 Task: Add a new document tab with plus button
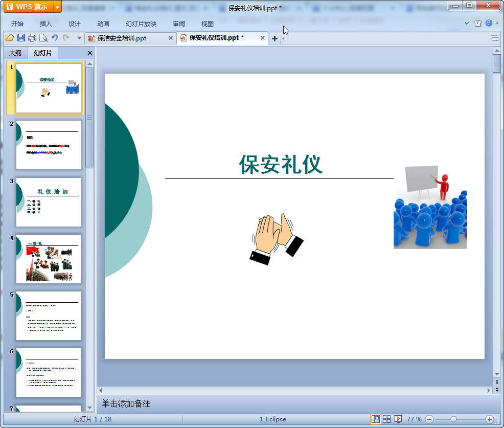[x=274, y=38]
